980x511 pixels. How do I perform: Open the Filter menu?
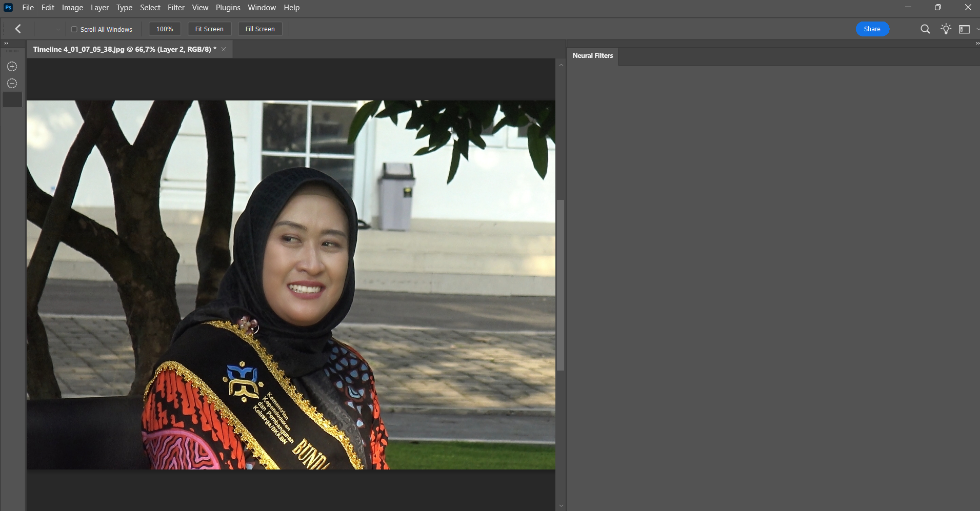[176, 7]
